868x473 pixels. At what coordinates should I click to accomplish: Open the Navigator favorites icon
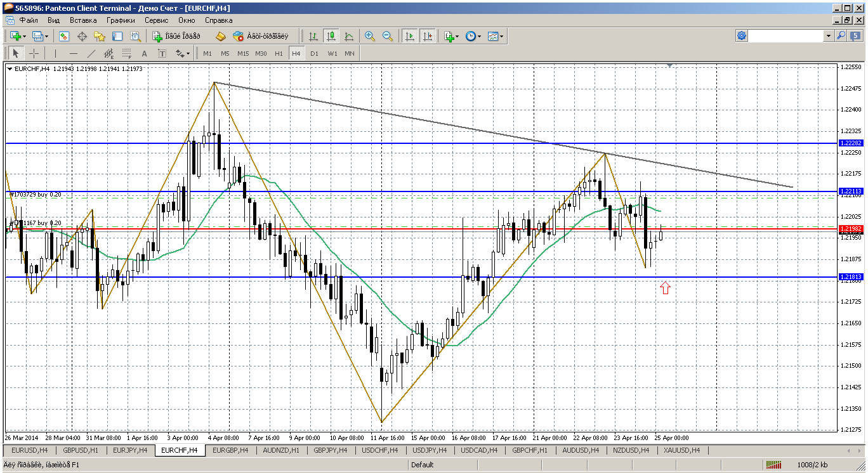[100, 36]
